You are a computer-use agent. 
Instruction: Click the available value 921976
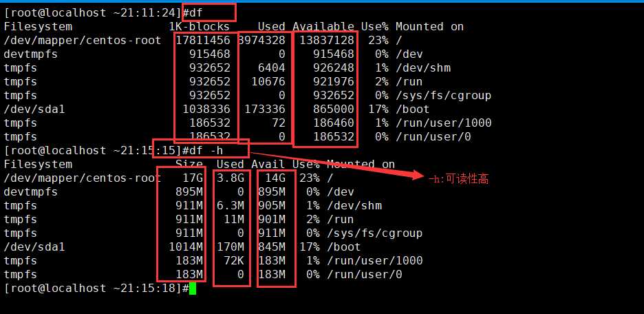click(334, 82)
